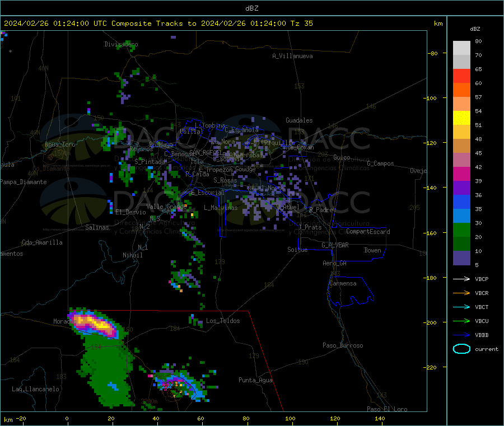This screenshot has width=504, height=426.
Task: Click the Valle_Grande place label
Action: pos(166,207)
